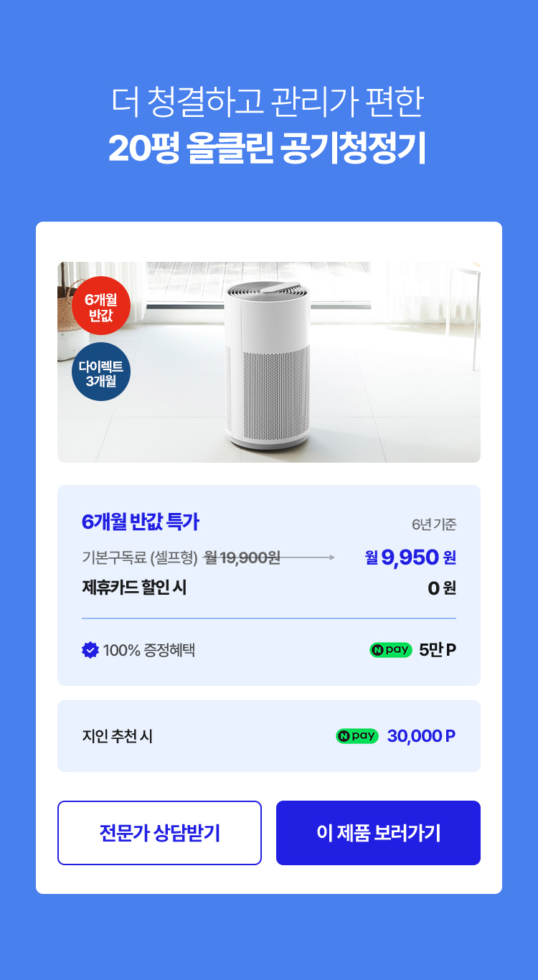Click the 제휴카드 할인 시 label

(134, 588)
